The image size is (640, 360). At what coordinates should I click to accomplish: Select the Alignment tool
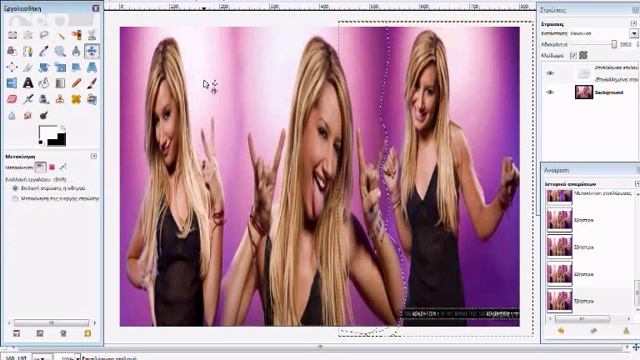tap(12, 67)
